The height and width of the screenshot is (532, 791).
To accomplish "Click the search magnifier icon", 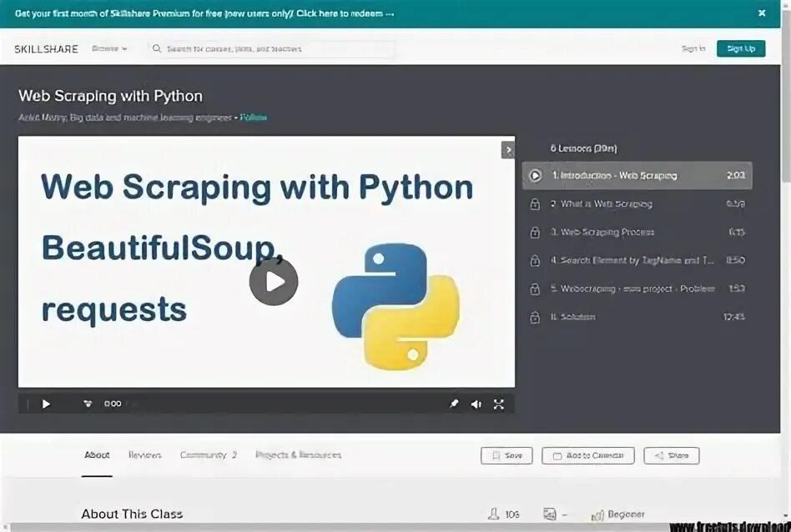I will pyautogui.click(x=156, y=48).
